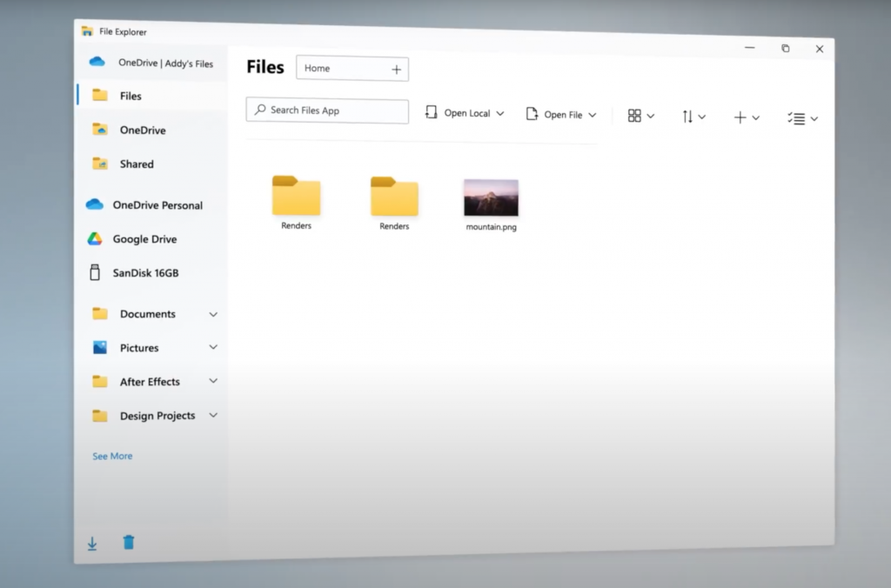Open SanDisk 16GB drive
This screenshot has height=588, width=891.
(x=145, y=273)
